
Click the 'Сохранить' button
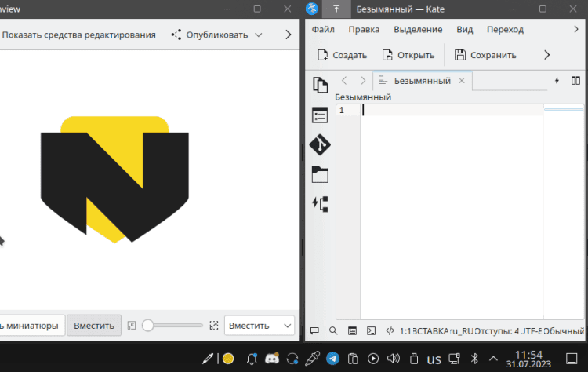click(x=485, y=55)
